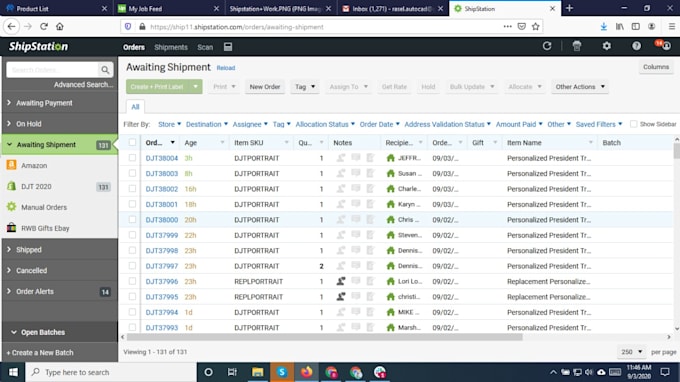Check the box for order DJT37999
The width and height of the screenshot is (680, 382).
click(x=132, y=235)
